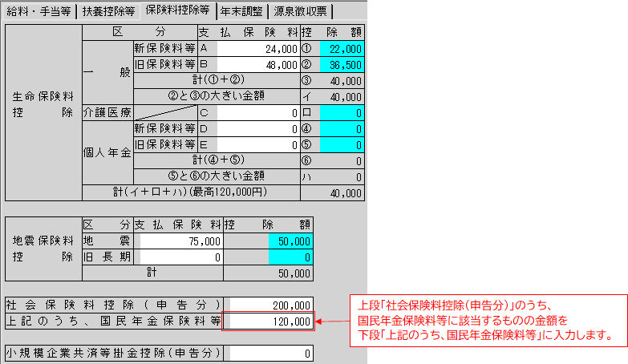Click the 計(イ+ロ+ハ)(最高120,000円) label
The height and width of the screenshot is (364, 628).
191,192
